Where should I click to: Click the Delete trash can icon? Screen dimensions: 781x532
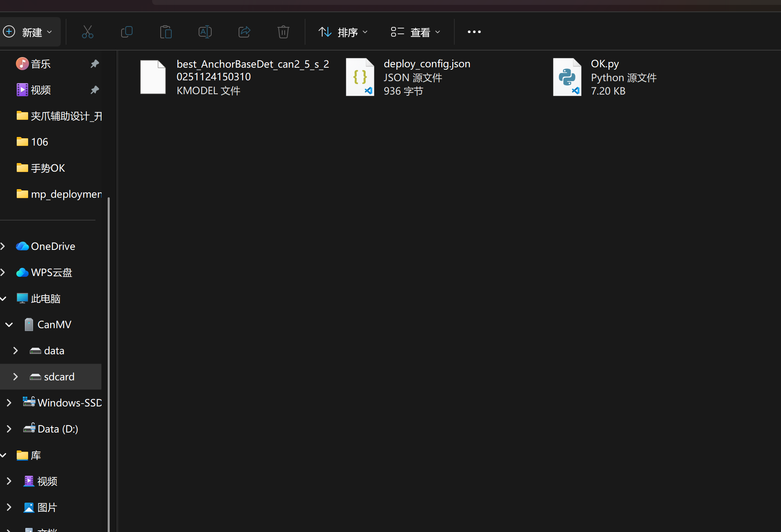pyautogui.click(x=283, y=32)
